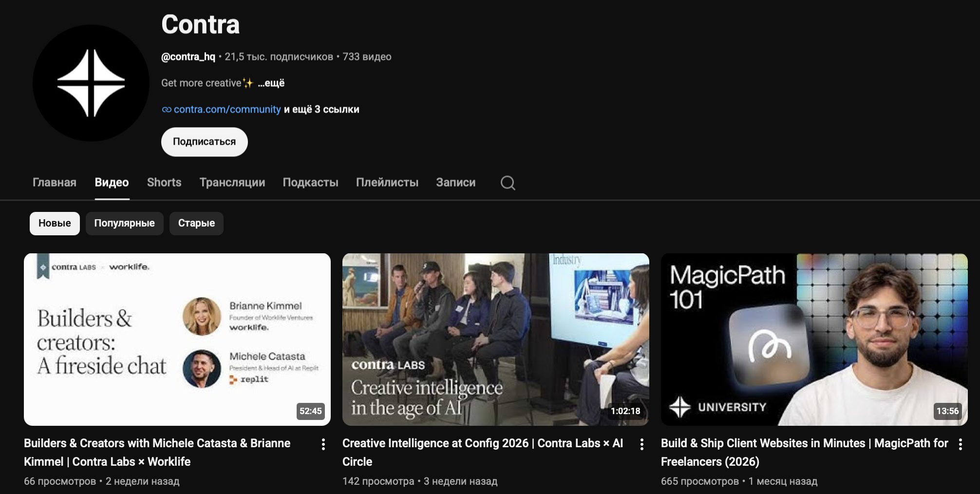
Task: Click the Get more creative description text
Action: tap(207, 83)
